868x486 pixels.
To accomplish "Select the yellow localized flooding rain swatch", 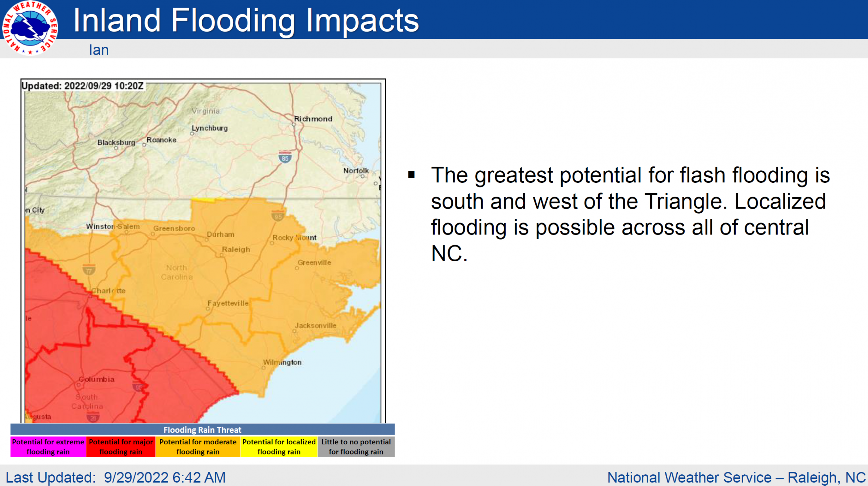I will [x=279, y=447].
